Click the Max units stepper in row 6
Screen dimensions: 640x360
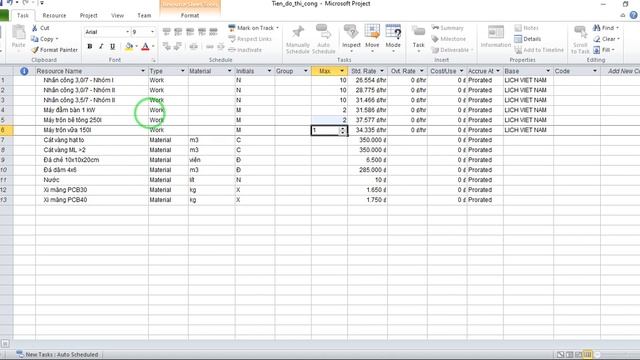[x=343, y=130]
